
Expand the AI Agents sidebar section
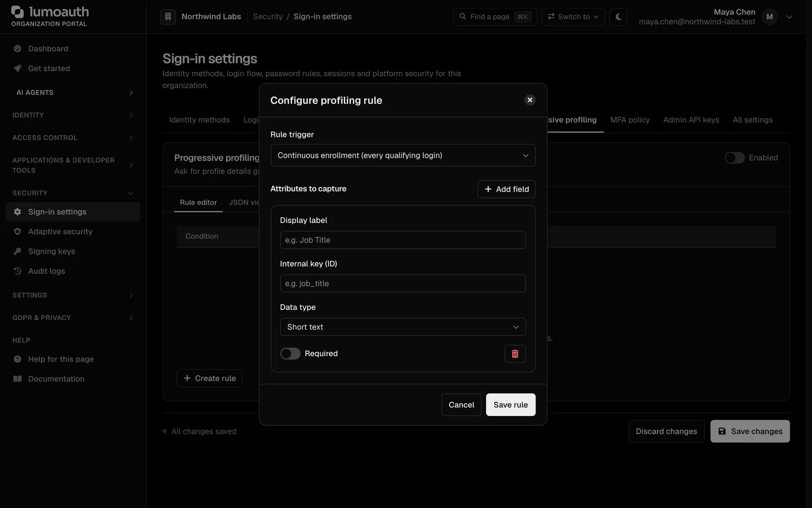pyautogui.click(x=73, y=92)
